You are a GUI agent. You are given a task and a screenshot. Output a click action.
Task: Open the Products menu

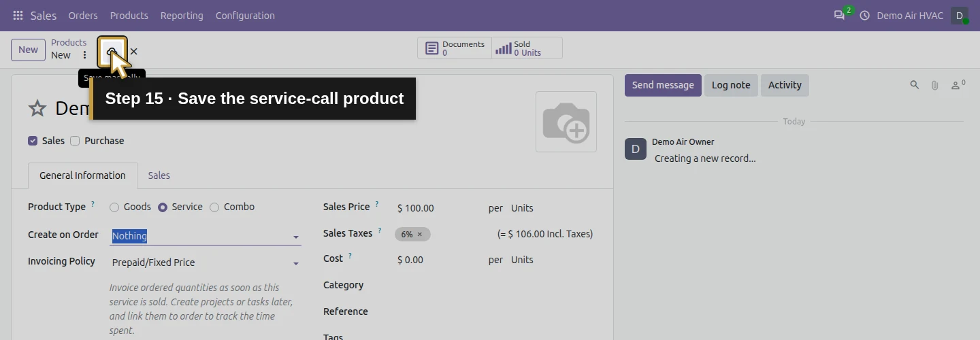[x=129, y=16]
